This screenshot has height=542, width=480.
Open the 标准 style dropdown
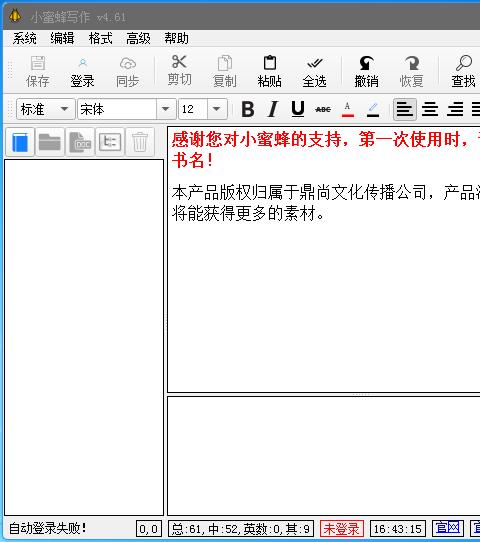46,109
